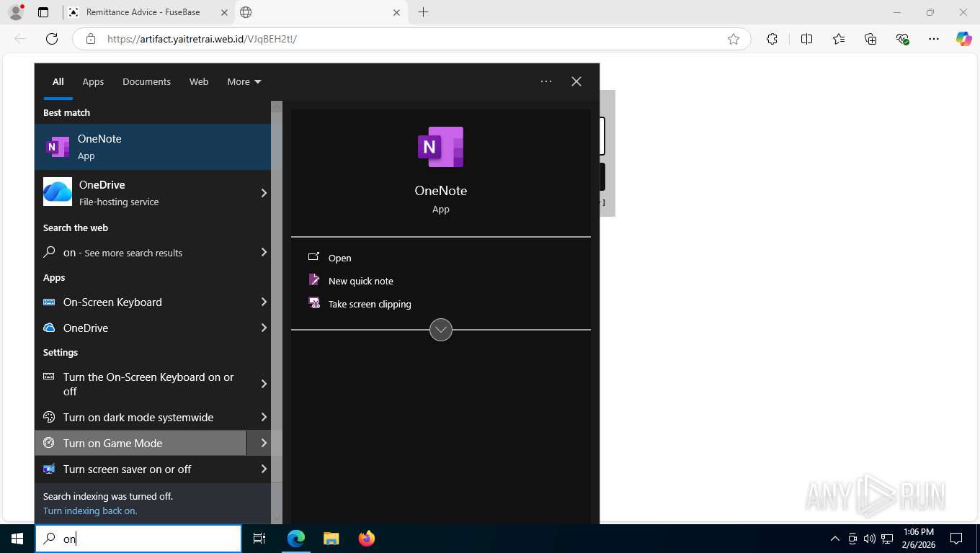Click the dark mode settings icon
Viewport: 980px width, 553px height.
click(49, 417)
